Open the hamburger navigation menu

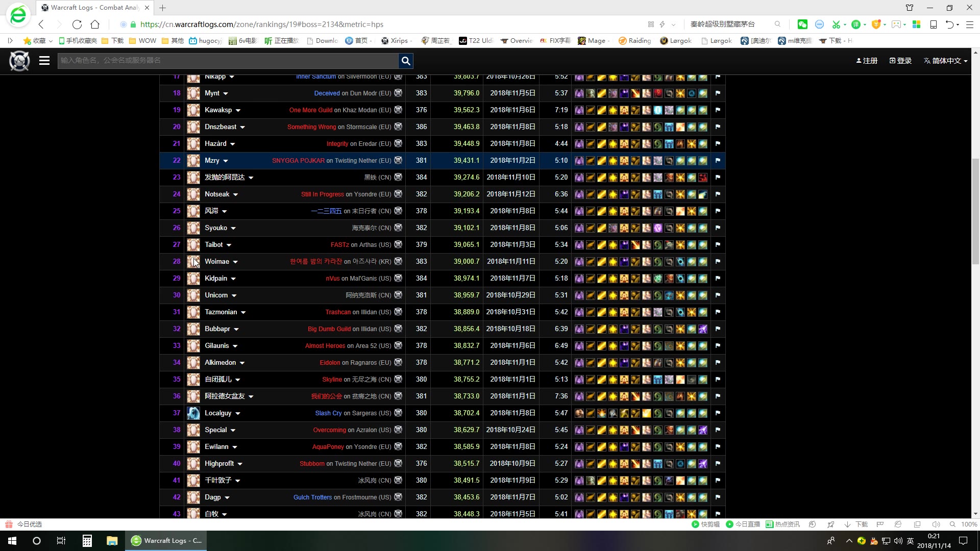[x=44, y=61]
